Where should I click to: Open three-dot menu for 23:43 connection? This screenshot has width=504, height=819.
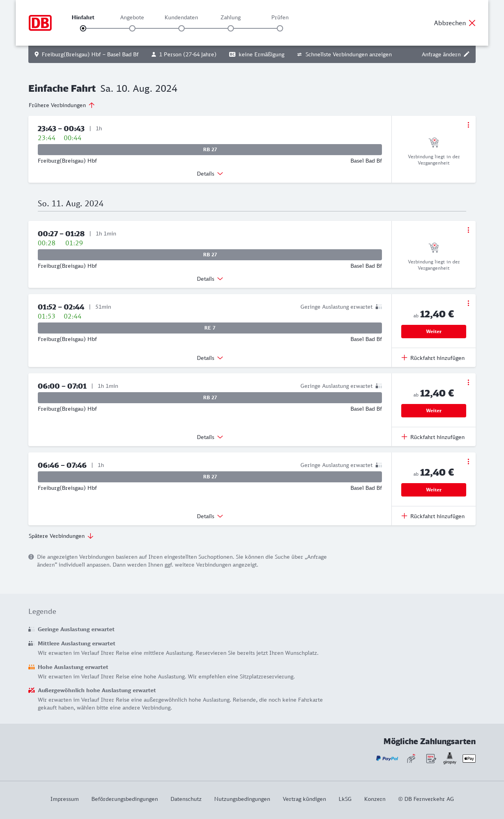click(x=468, y=125)
